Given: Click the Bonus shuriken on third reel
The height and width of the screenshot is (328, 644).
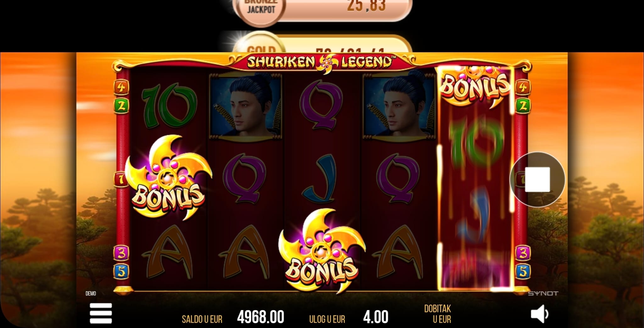Looking at the screenshot, I should coord(322,251).
